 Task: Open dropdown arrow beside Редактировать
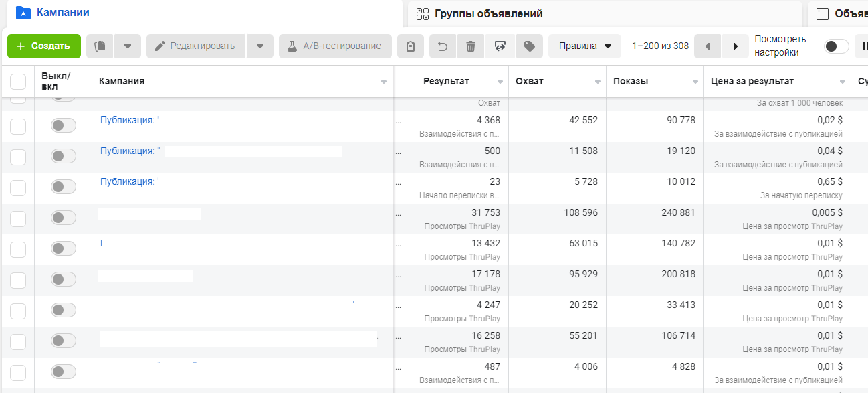260,46
